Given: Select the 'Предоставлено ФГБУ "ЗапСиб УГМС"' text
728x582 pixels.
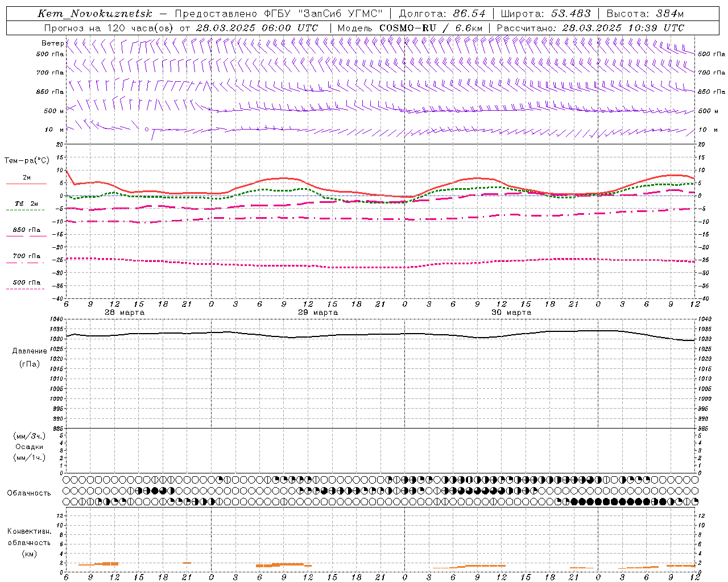Looking at the screenshot, I should tap(279, 14).
